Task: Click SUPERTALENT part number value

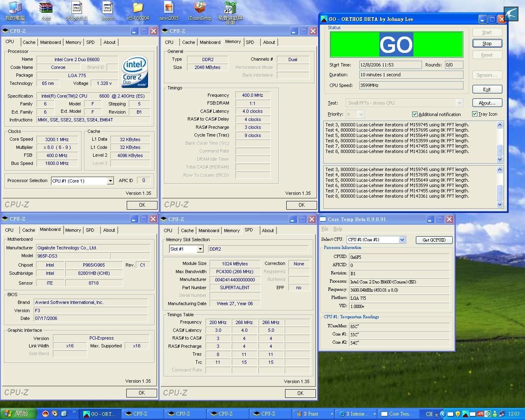Action: (235, 288)
